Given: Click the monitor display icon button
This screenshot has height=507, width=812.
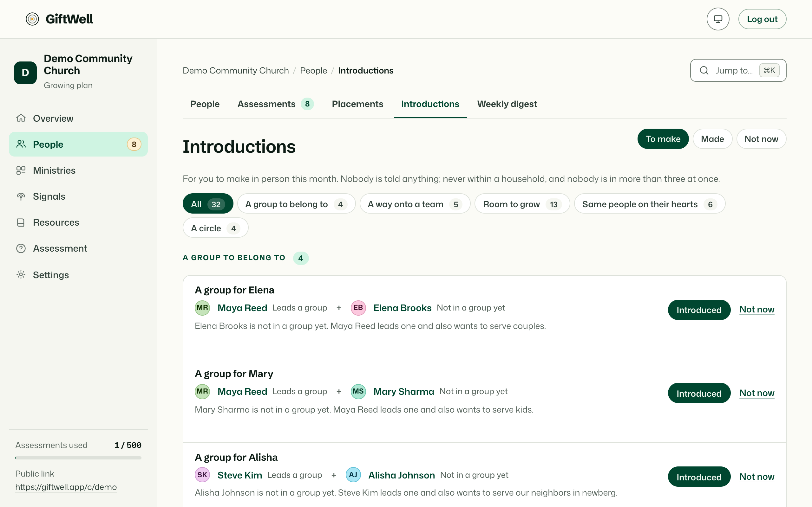Looking at the screenshot, I should pyautogui.click(x=718, y=19).
